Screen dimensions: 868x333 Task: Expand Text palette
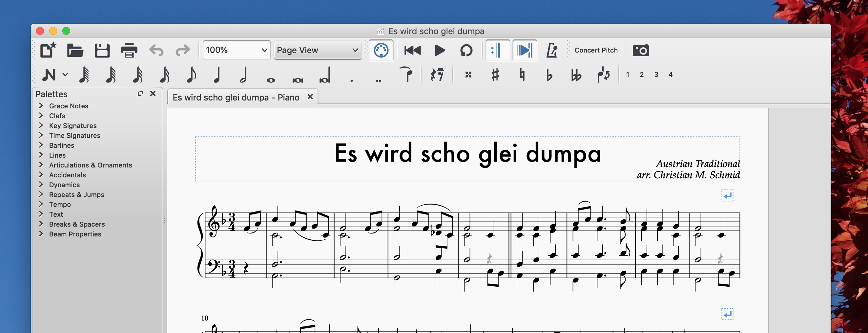click(x=41, y=214)
